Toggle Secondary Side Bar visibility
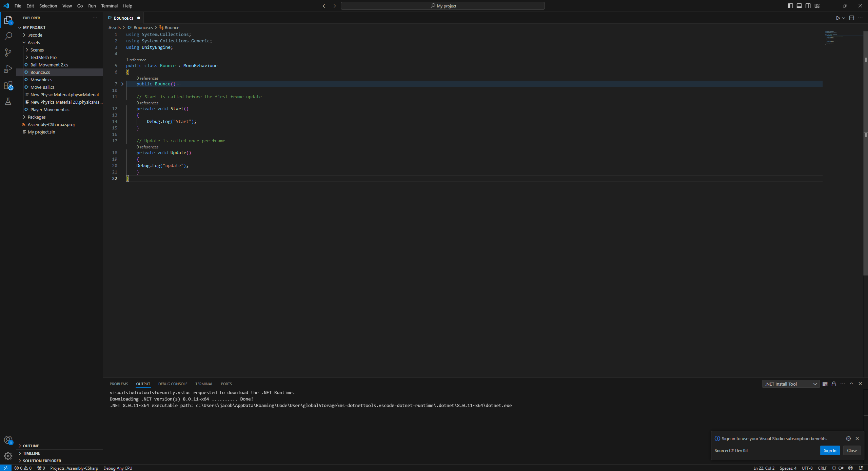The image size is (868, 471). point(808,6)
